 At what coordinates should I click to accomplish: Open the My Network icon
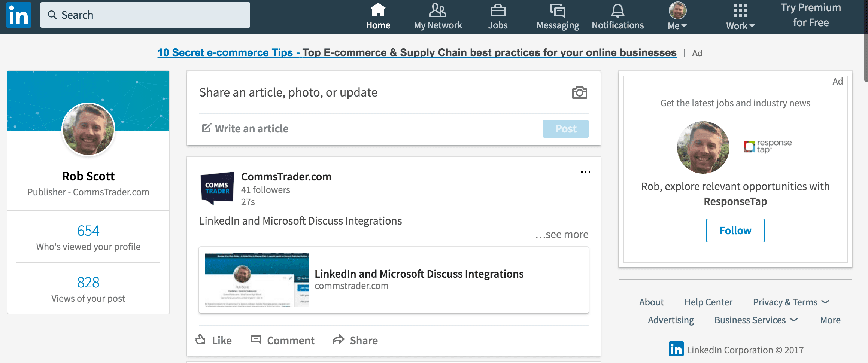point(438,10)
